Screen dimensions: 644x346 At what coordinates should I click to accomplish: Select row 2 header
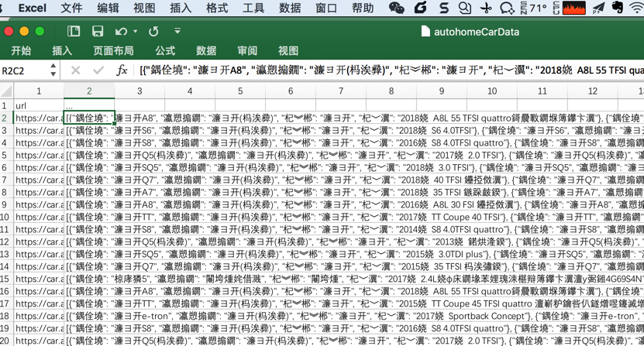click(x=6, y=118)
